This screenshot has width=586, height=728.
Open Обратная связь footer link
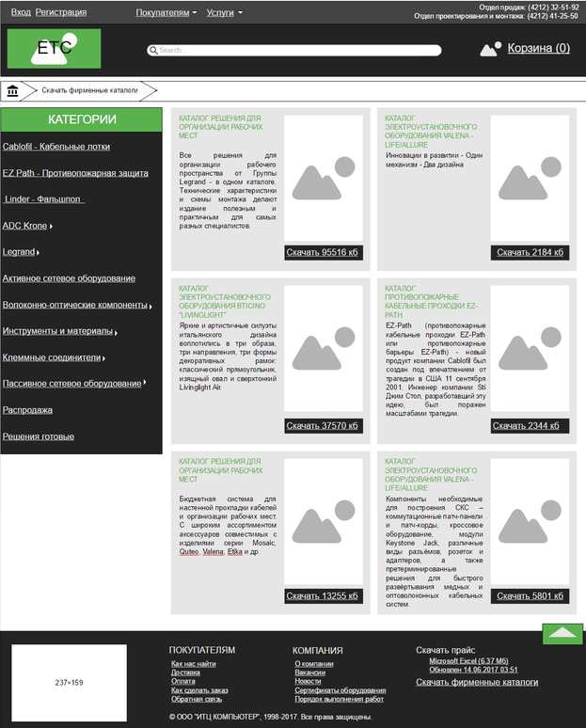point(197,699)
